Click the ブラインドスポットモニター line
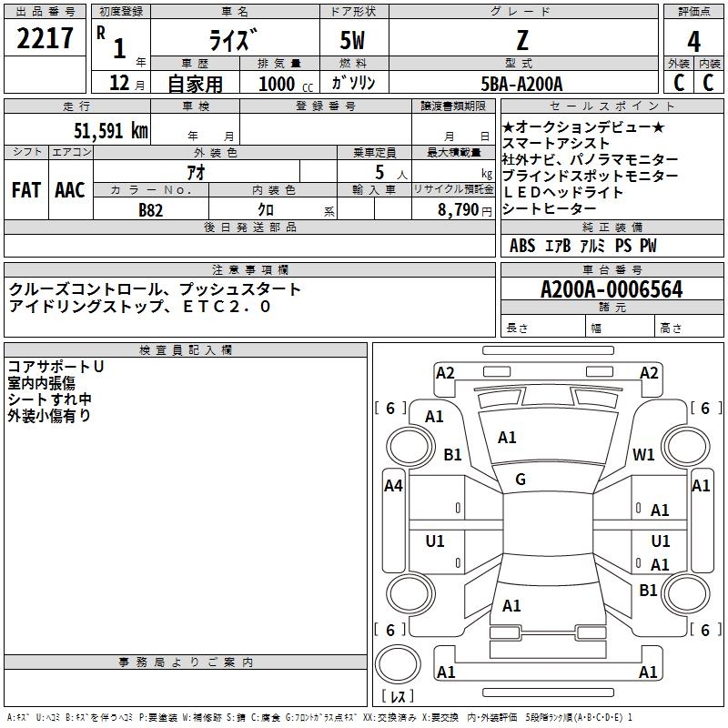 590,176
